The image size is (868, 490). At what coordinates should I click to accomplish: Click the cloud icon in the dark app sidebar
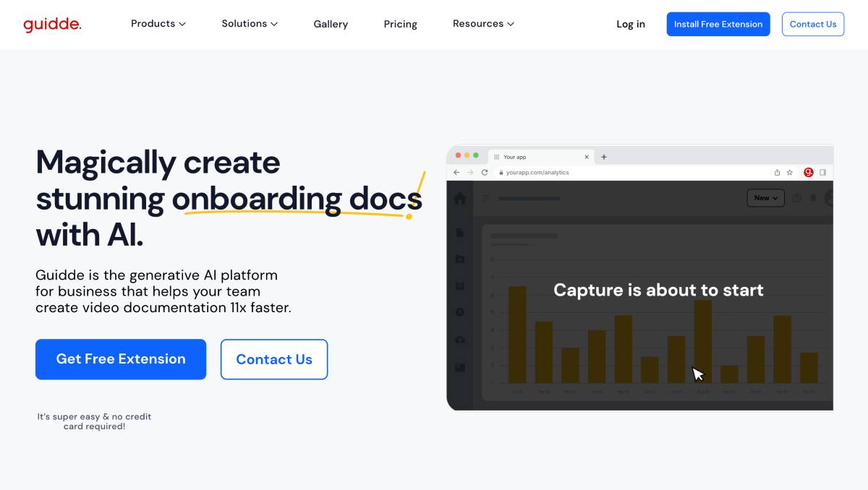pos(459,338)
